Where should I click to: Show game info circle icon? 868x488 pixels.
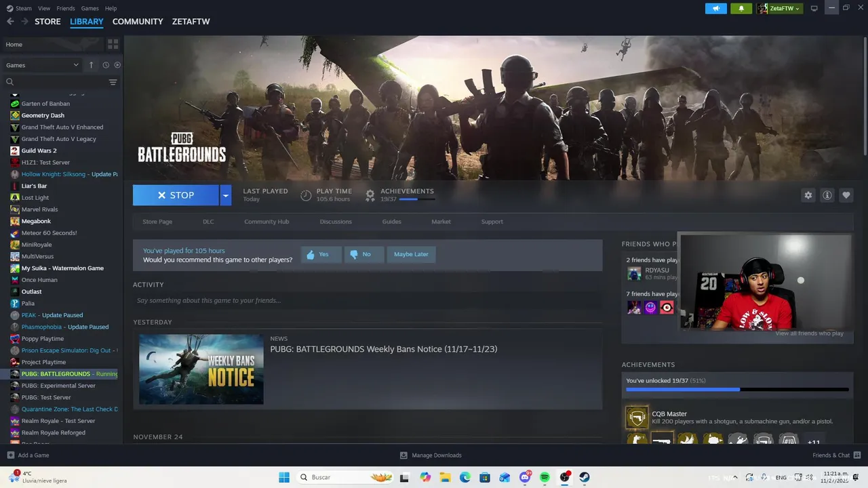[x=827, y=195]
